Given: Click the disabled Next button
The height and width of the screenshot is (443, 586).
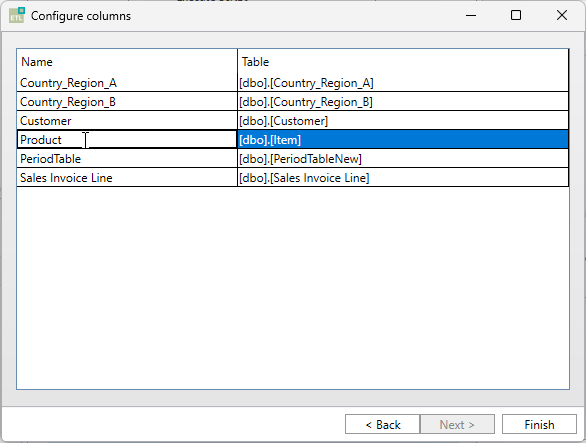Looking at the screenshot, I should 457,424.
